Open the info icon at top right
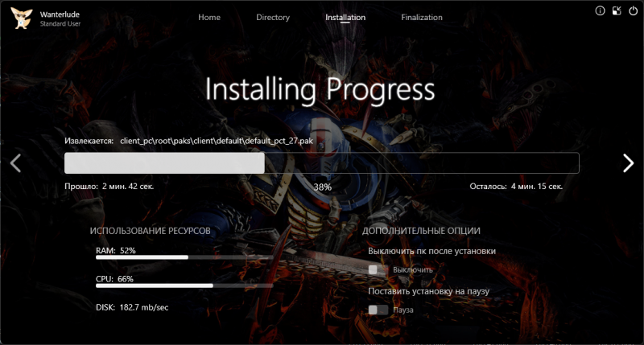 [600, 11]
